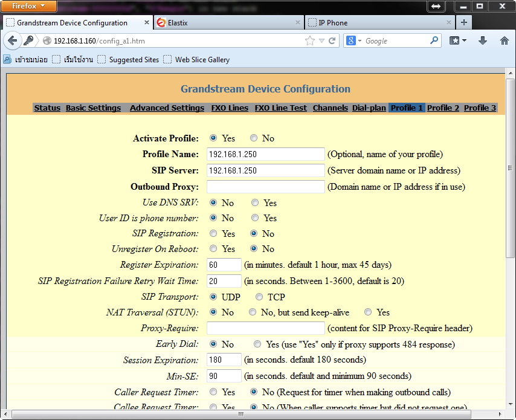The height and width of the screenshot is (420, 516).
Task: Set Early Dial to Yes
Action: [x=257, y=344]
